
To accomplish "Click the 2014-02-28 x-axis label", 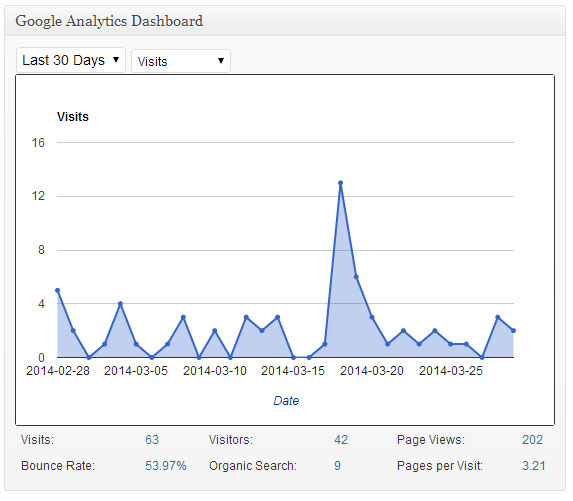I will [x=58, y=371].
